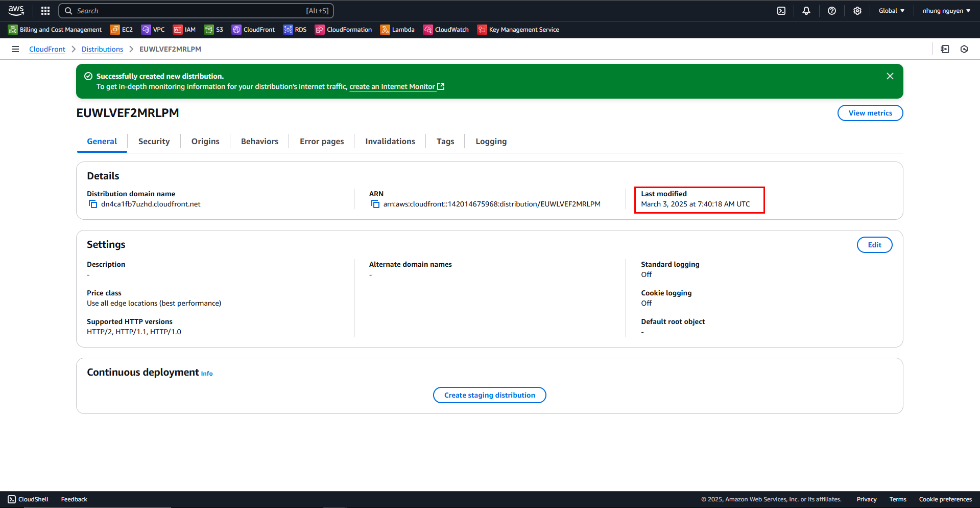
Task: Open the Privacy footer link
Action: (867, 499)
